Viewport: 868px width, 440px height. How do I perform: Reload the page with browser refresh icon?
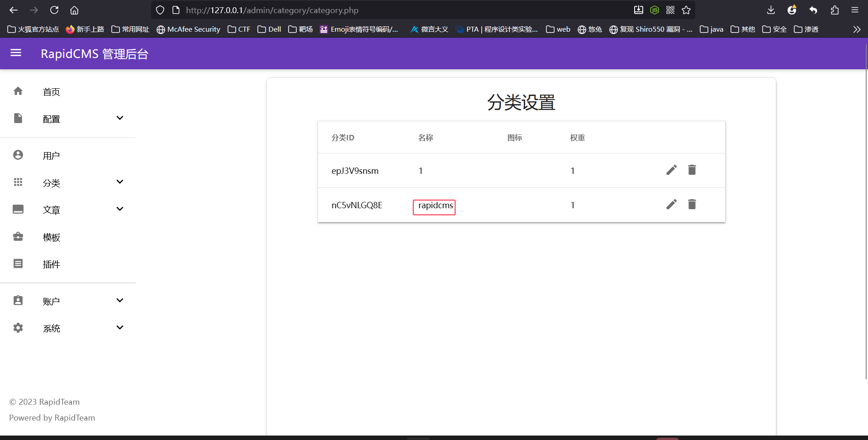[54, 10]
